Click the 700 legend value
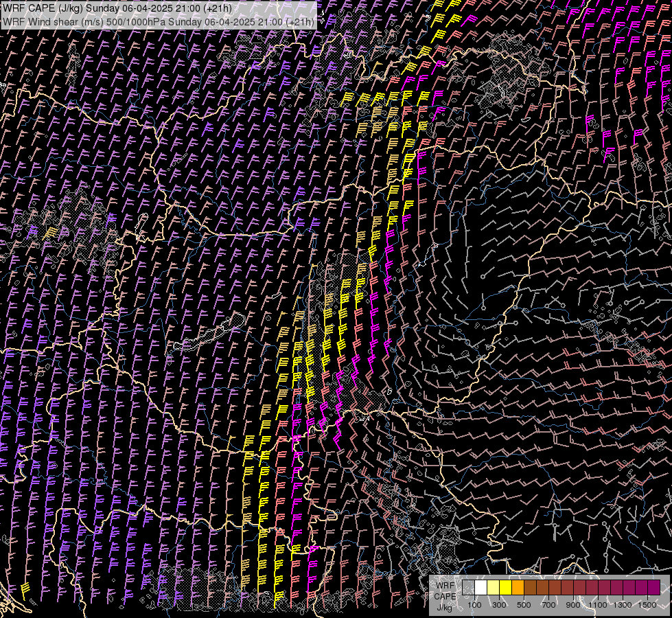672x618 pixels. coord(548,605)
